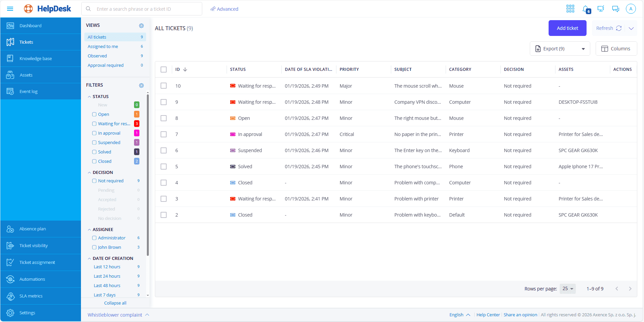Click the remote desktop monitor icon
This screenshot has width=644, height=322.
pos(601,9)
